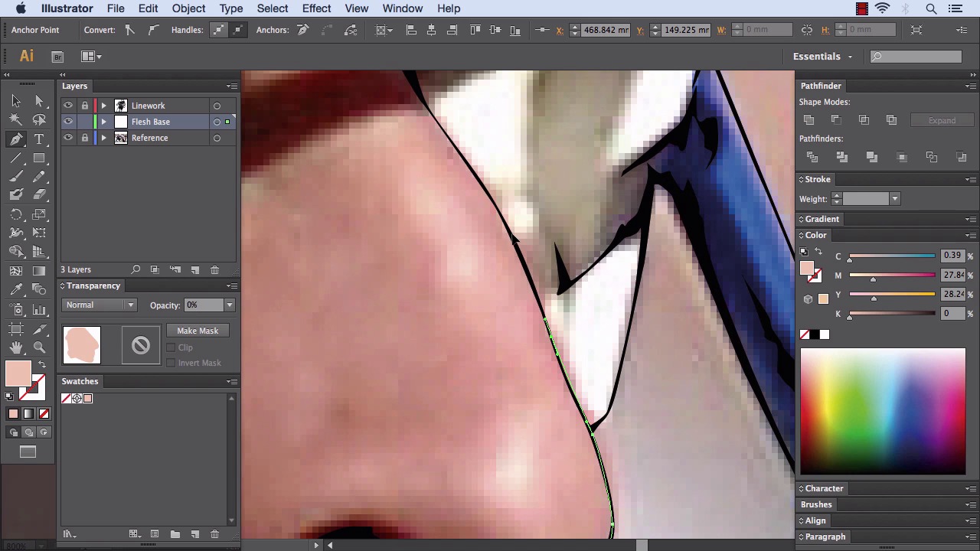Open the stroke Weight dropdown

click(894, 199)
